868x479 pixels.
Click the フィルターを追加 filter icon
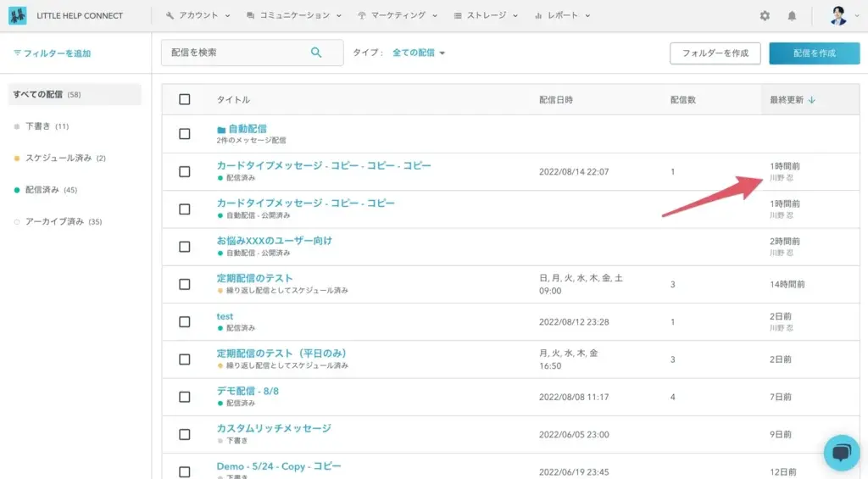coord(18,53)
